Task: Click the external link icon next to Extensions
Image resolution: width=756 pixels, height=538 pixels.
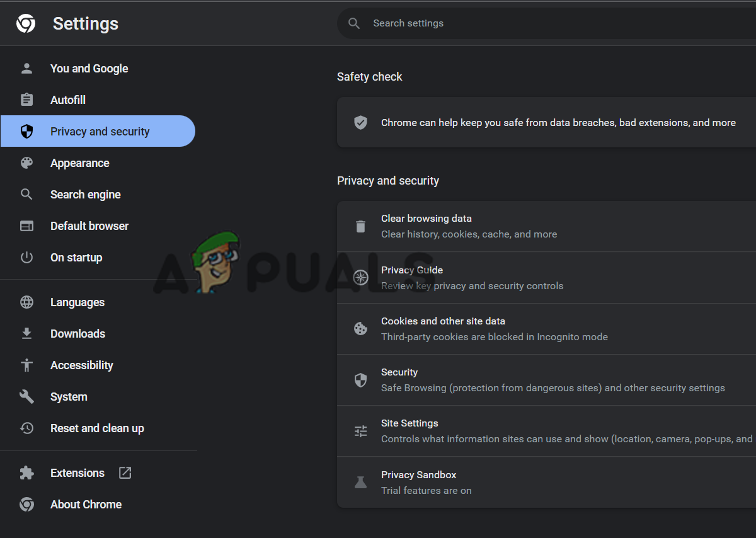Action: [x=125, y=473]
